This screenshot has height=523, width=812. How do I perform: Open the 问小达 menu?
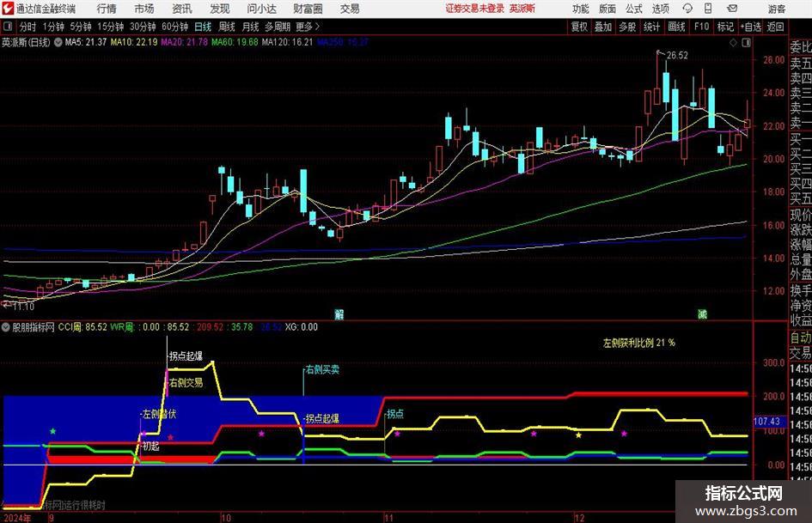(261, 9)
